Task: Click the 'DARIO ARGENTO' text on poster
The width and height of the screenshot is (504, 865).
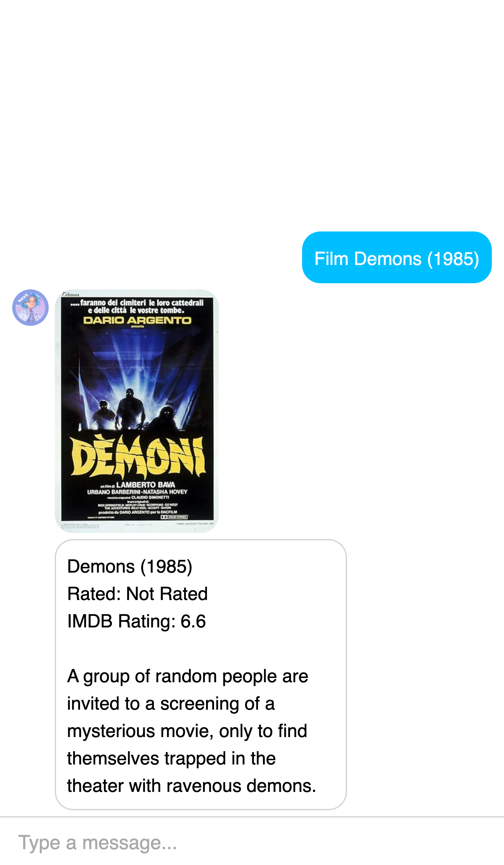Action: click(x=137, y=320)
